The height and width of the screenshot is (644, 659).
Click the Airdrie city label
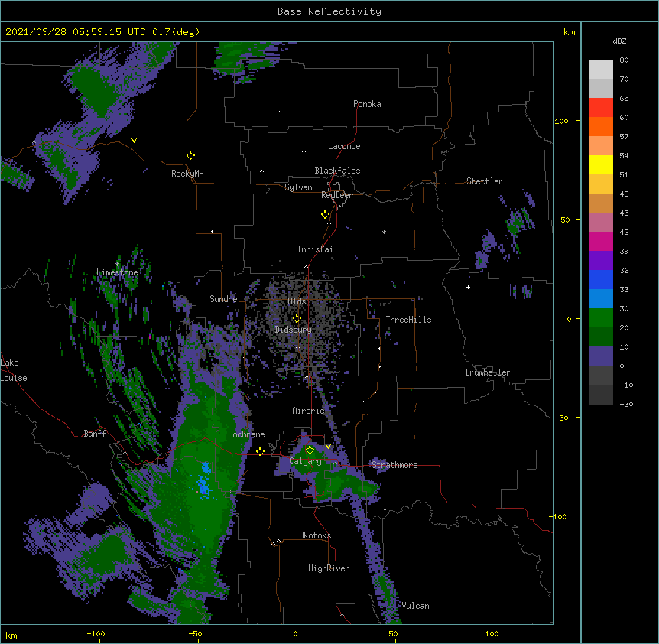[309, 411]
